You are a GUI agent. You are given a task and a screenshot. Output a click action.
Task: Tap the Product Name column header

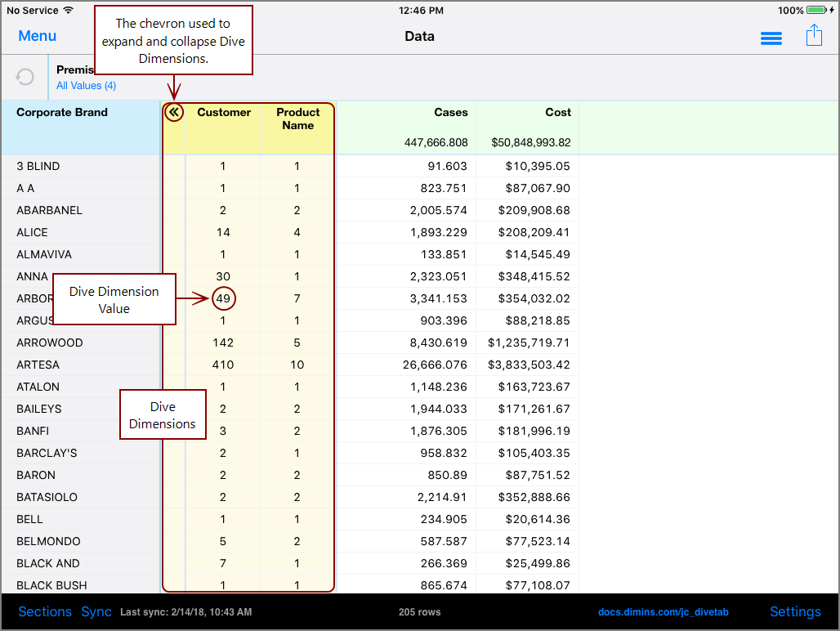point(297,119)
